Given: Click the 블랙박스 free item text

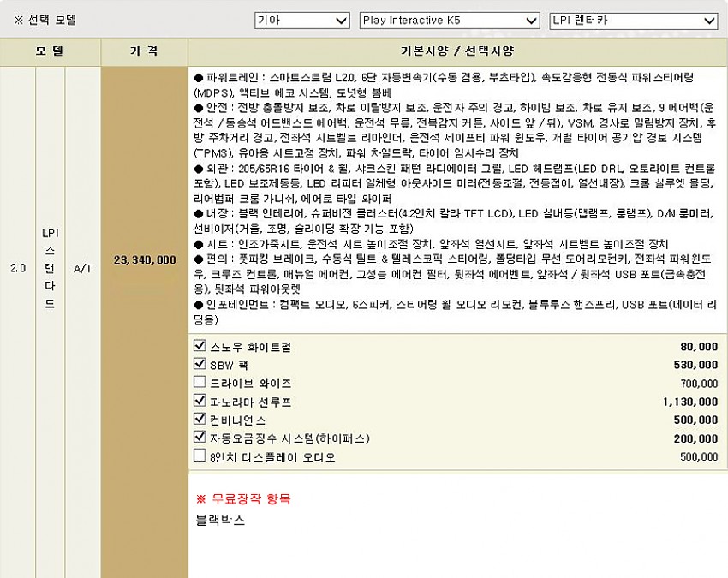Looking at the screenshot, I should click(x=220, y=520).
